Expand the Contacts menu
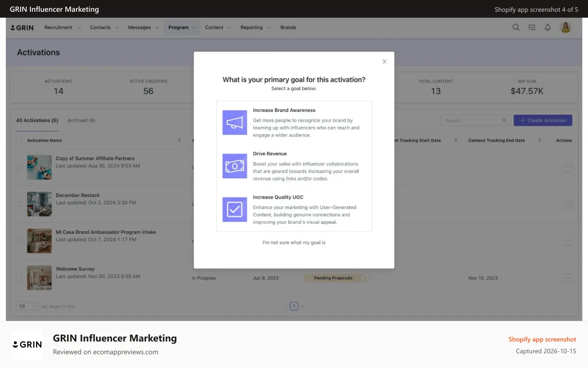588x368 pixels. pyautogui.click(x=104, y=27)
